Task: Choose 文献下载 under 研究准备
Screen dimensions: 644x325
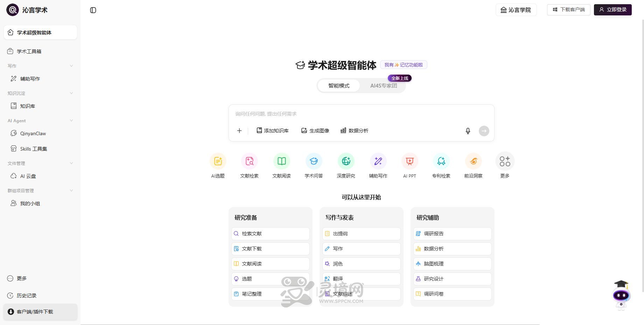Action: pyautogui.click(x=270, y=249)
